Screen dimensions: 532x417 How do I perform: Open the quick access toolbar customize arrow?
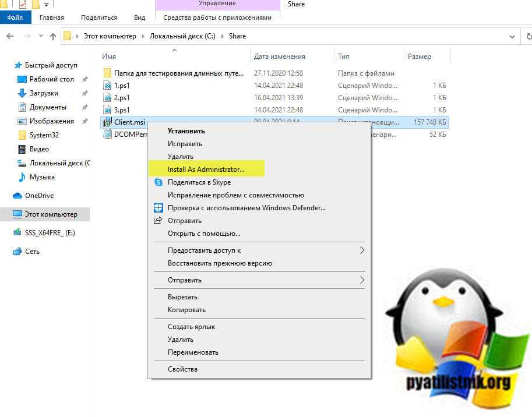[x=46, y=5]
